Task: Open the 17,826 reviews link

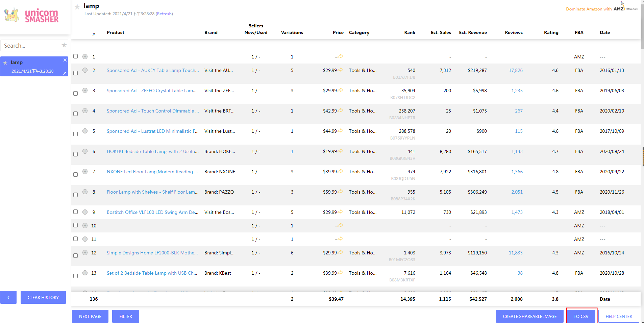Action: [x=516, y=70]
